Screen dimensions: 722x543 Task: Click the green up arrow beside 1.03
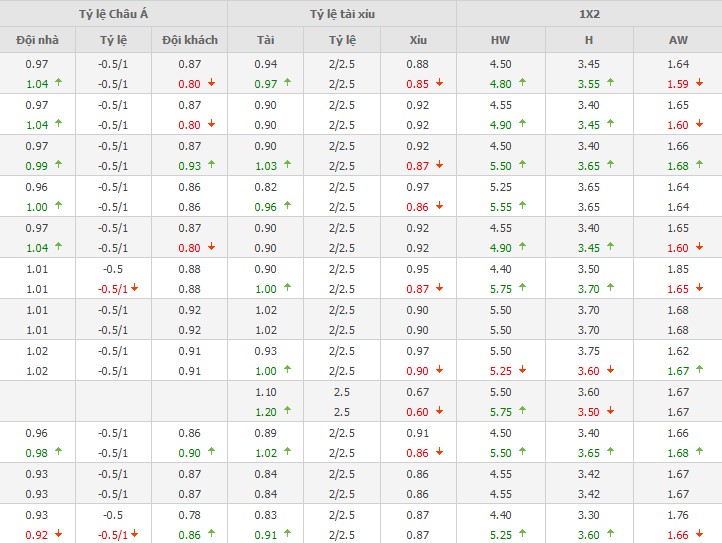(x=287, y=165)
